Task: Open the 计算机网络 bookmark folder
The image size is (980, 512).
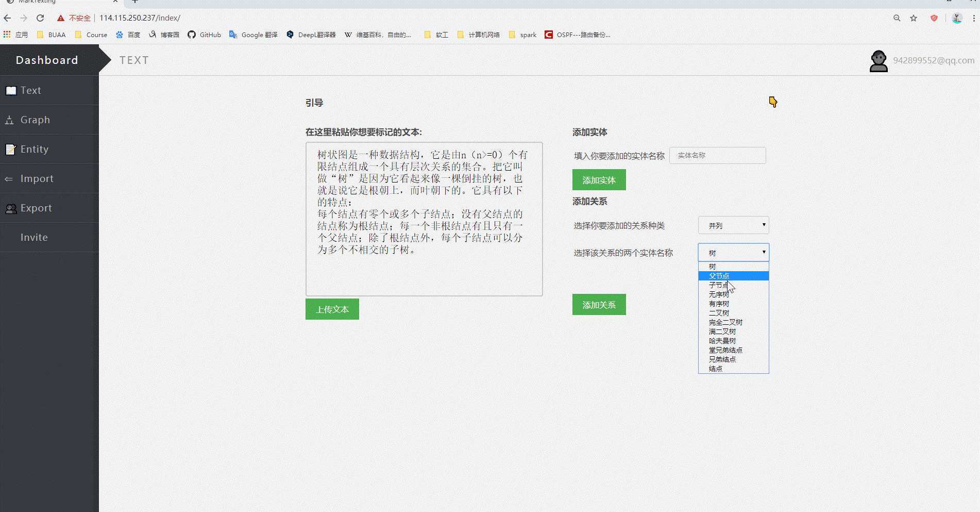Action: click(x=479, y=35)
